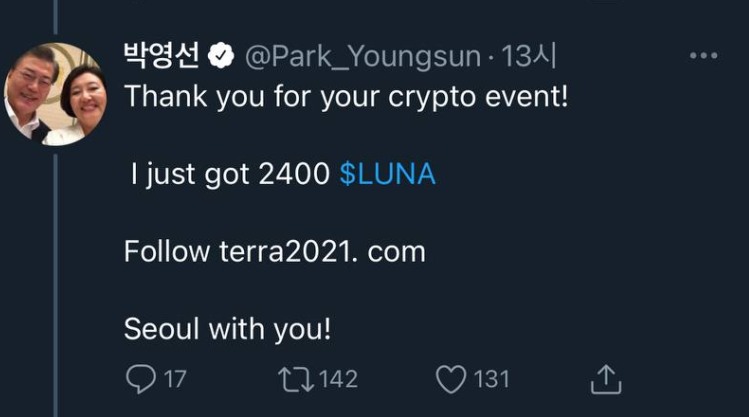Click the verified badge next to 박영선
Viewport: 749px width, 417px height.
coord(219,56)
